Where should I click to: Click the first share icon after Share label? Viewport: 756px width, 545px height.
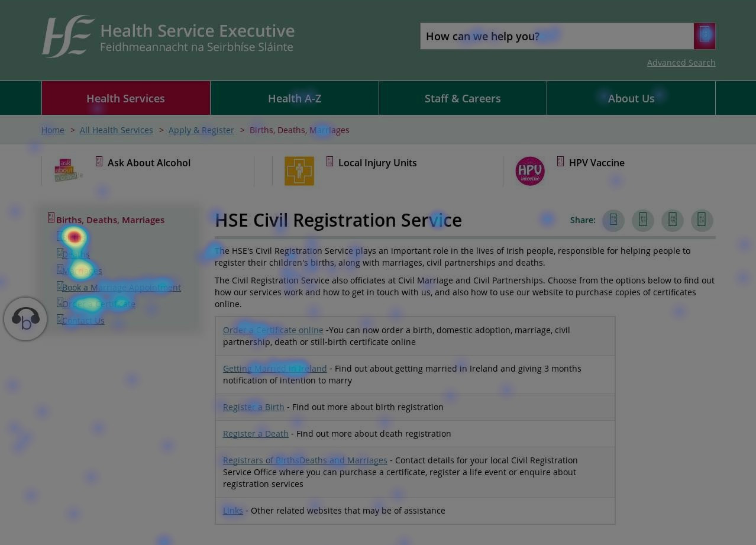click(x=613, y=220)
